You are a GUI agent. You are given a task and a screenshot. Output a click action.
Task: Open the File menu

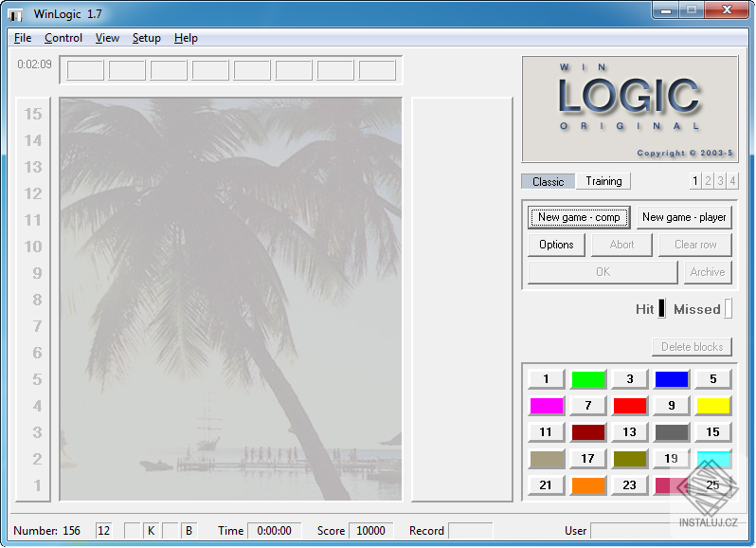coord(23,38)
